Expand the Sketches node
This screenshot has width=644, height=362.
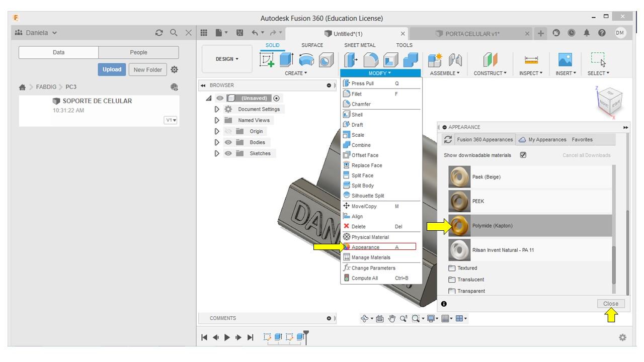click(x=217, y=153)
